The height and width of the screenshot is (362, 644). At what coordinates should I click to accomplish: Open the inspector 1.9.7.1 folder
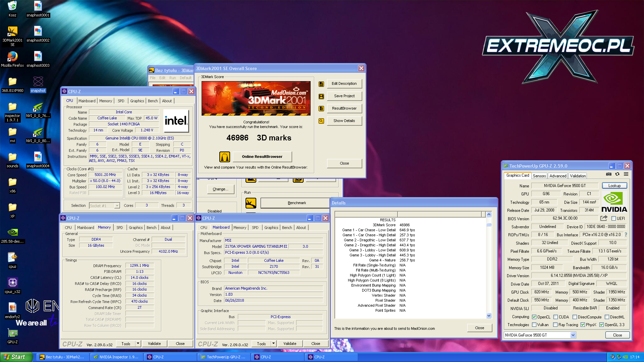point(12,107)
